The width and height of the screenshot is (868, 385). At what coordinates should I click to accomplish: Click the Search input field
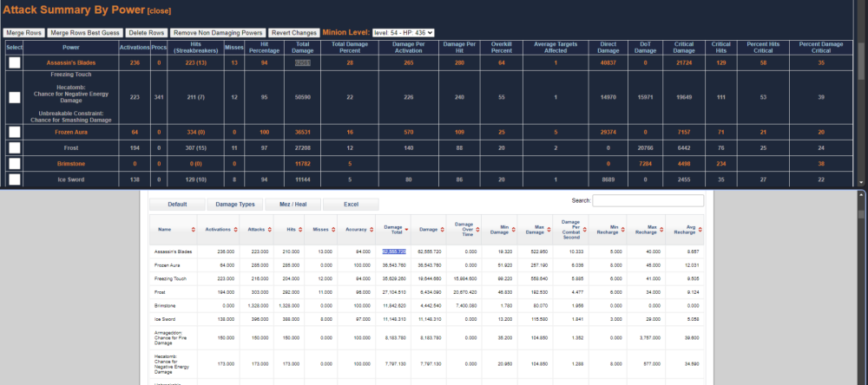click(648, 200)
